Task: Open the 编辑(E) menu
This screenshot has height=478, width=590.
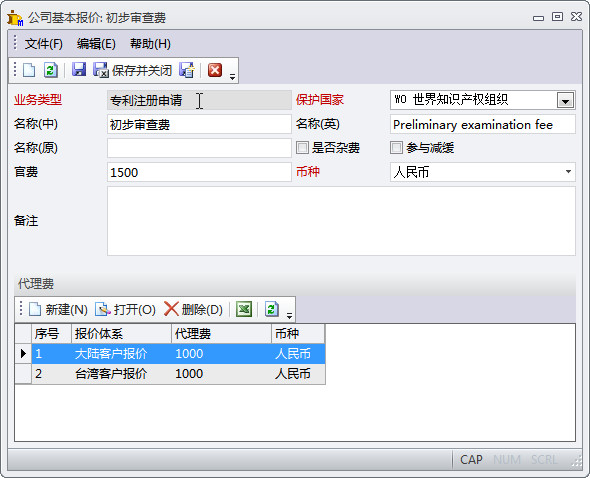Action: (96, 44)
